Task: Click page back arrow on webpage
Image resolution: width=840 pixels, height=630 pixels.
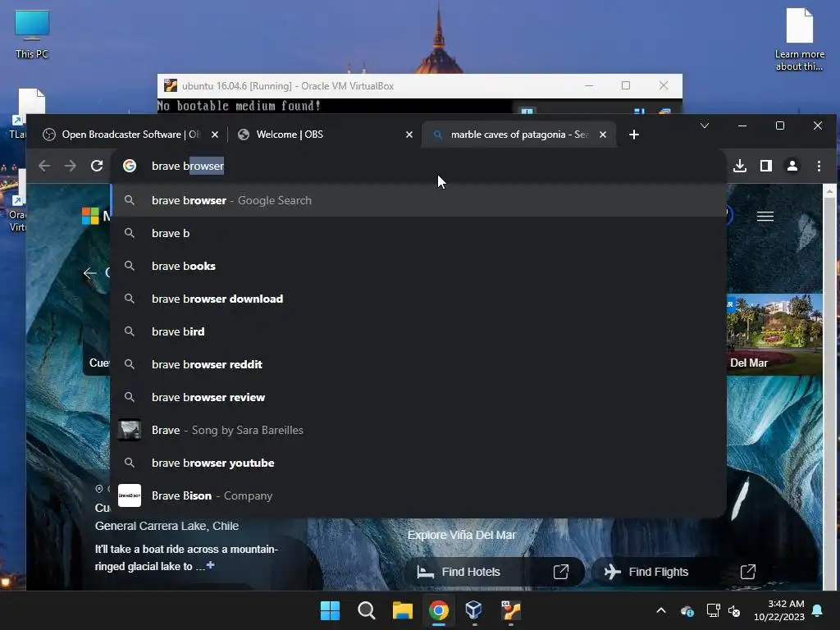Action: [x=90, y=273]
